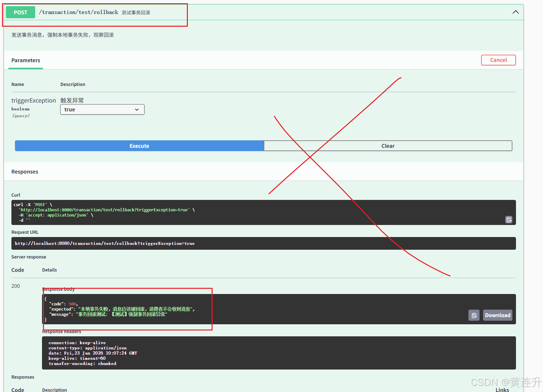Click the Details column header
Image resolution: width=543 pixels, height=392 pixels.
tap(49, 270)
